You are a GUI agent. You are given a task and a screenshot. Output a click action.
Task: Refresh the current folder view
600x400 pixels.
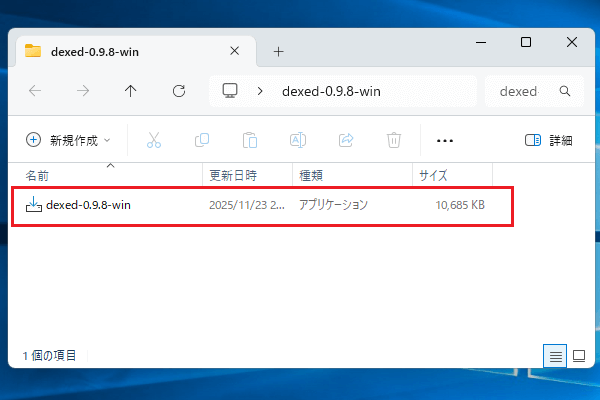pos(179,91)
